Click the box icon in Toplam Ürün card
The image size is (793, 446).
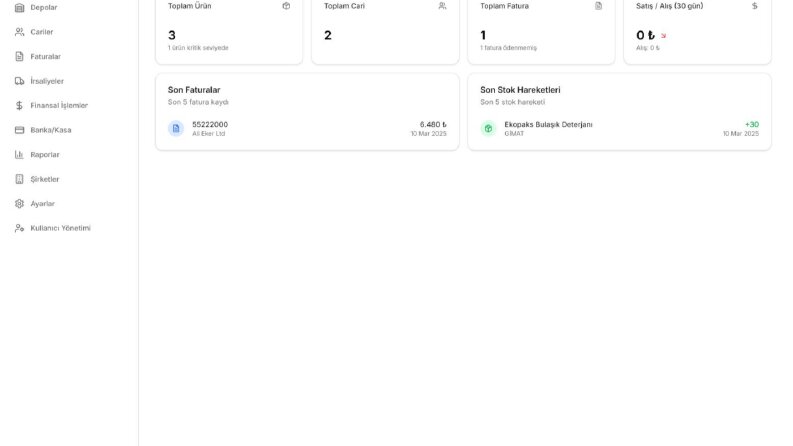(286, 6)
